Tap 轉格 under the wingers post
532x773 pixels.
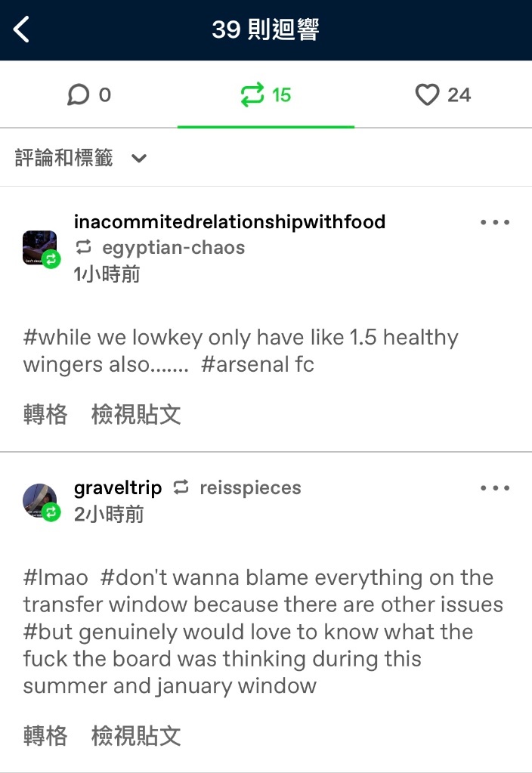tap(45, 414)
